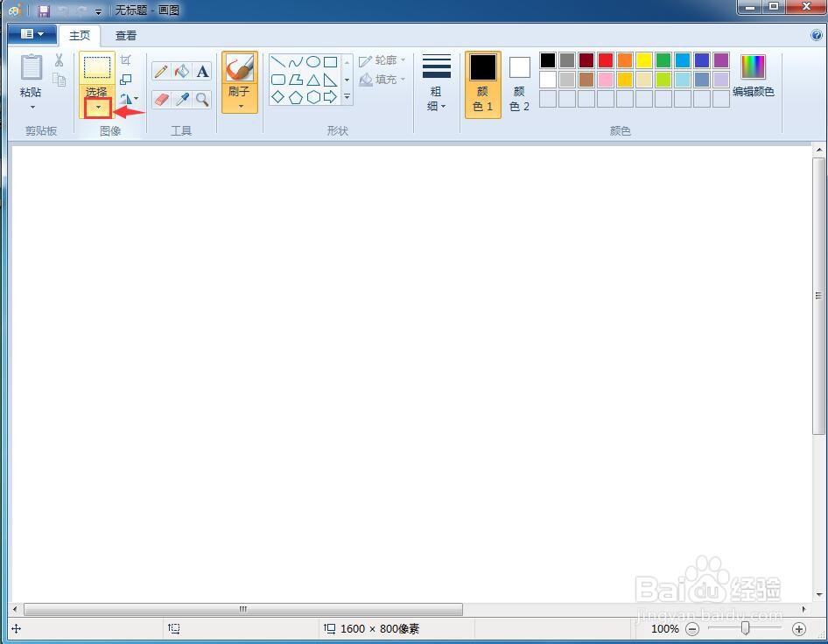Select the Text tool
This screenshot has width=828, height=644.
202,71
